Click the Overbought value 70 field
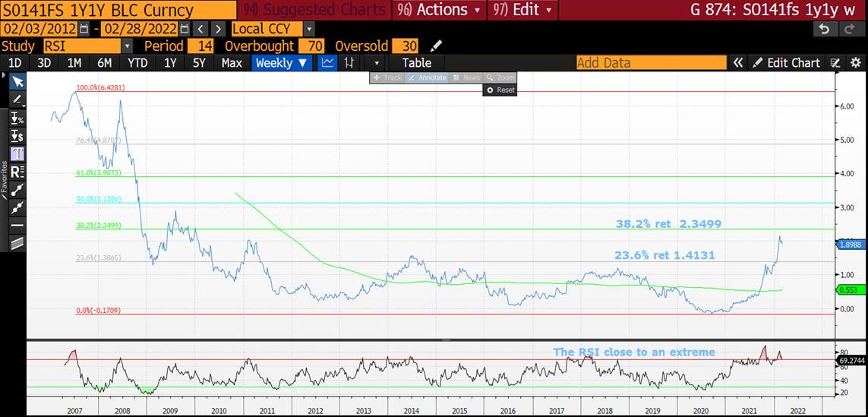Viewport: 868px width, 417px height. point(311,46)
